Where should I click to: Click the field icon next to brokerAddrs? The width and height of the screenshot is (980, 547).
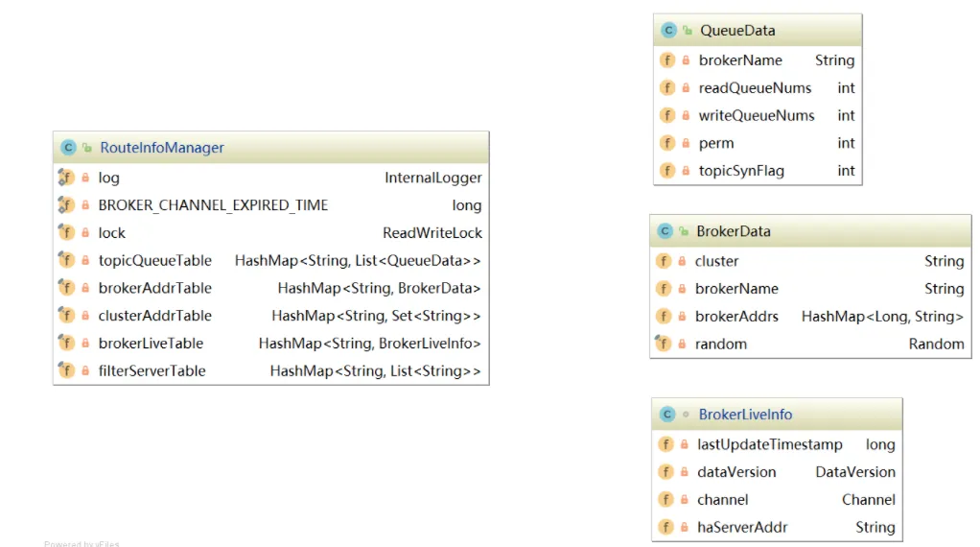664,317
